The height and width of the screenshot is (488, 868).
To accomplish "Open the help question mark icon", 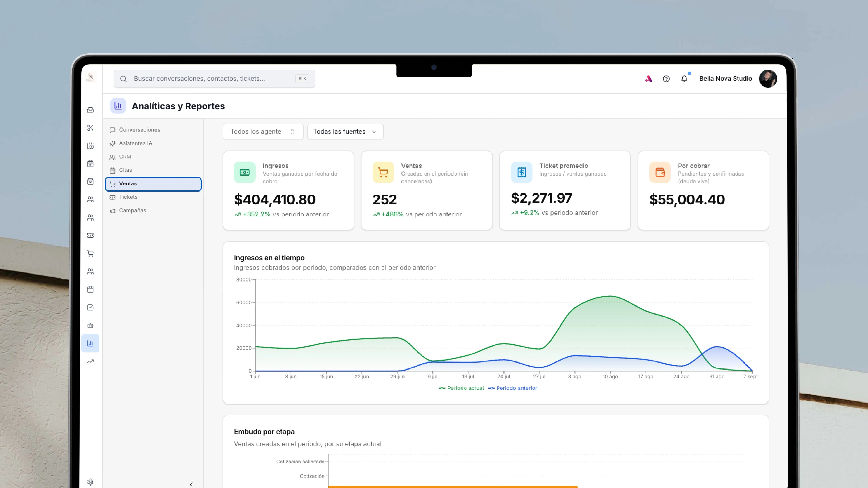I will (666, 79).
